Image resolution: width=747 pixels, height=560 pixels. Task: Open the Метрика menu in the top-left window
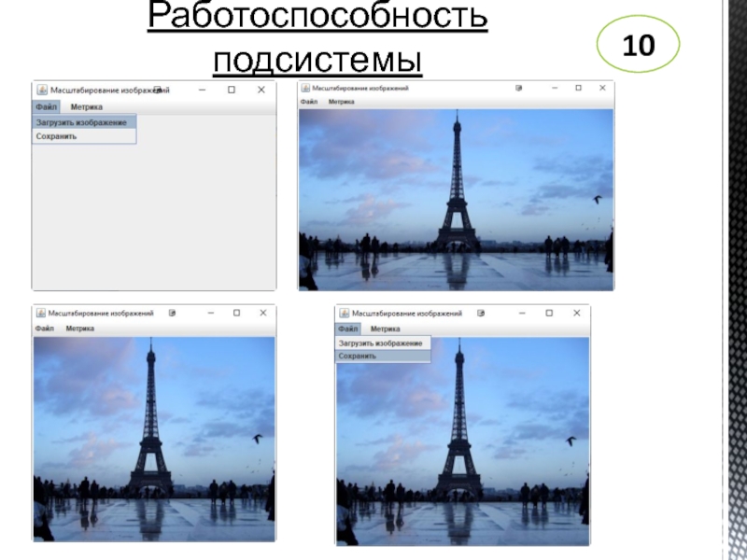pyautogui.click(x=86, y=106)
